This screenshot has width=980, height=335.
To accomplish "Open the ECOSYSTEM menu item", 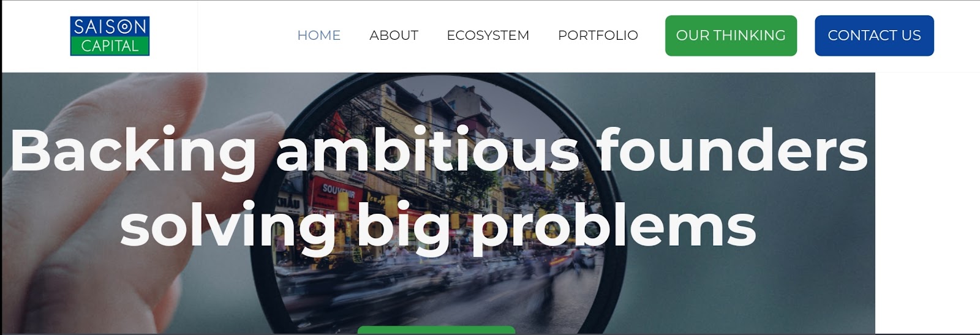I will [x=488, y=36].
